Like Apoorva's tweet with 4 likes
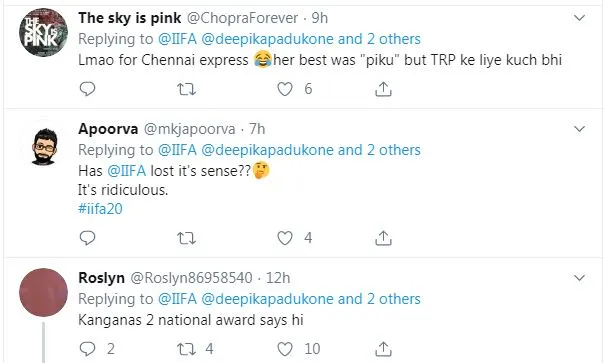The width and height of the screenshot is (607, 363). [285, 238]
